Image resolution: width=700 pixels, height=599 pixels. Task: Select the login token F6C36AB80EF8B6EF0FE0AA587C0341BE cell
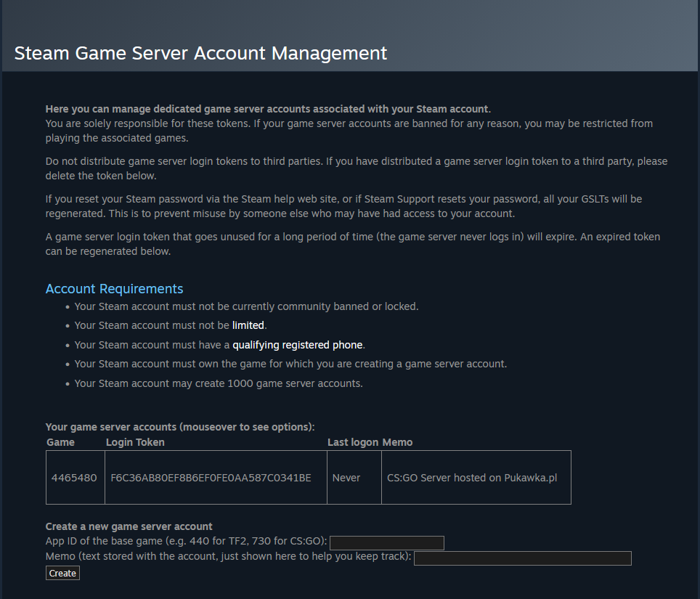pyautogui.click(x=211, y=478)
